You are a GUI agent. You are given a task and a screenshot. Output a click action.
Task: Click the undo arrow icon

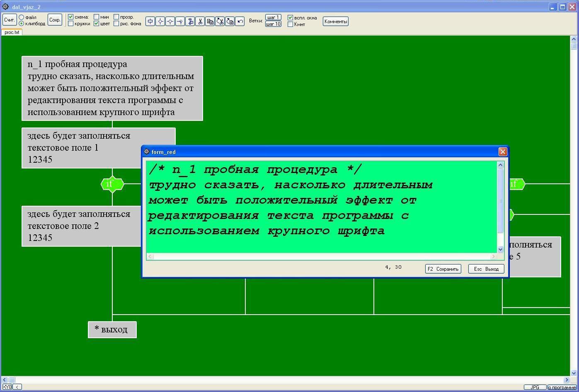240,21
